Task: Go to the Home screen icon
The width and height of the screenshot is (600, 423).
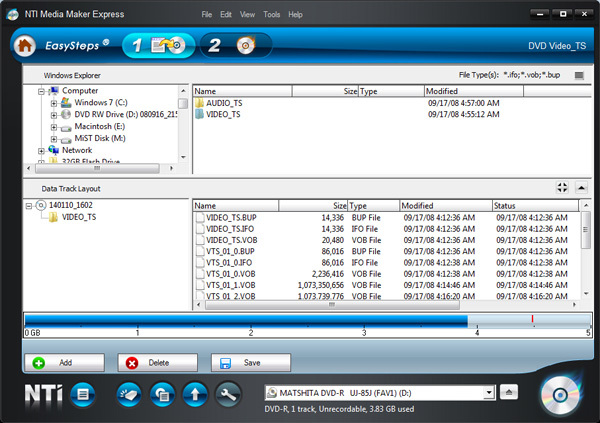Action: (25, 46)
